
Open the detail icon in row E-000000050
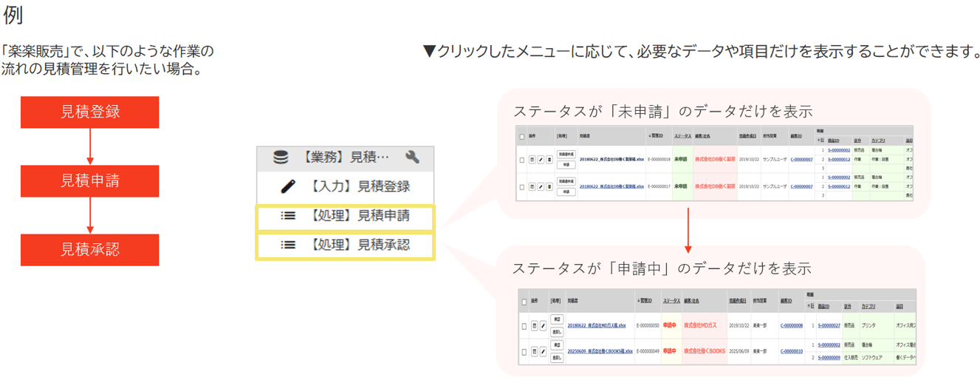point(534,326)
